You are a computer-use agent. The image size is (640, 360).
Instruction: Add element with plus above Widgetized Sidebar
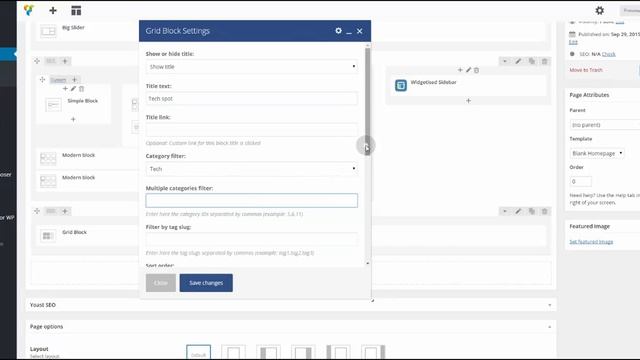[460, 70]
